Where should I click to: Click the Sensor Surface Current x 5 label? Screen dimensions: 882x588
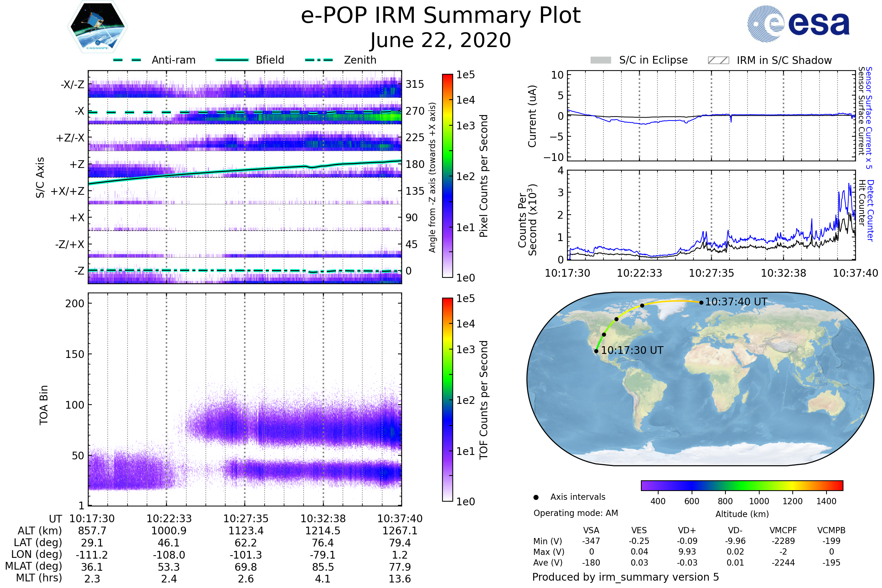pyautogui.click(x=868, y=118)
